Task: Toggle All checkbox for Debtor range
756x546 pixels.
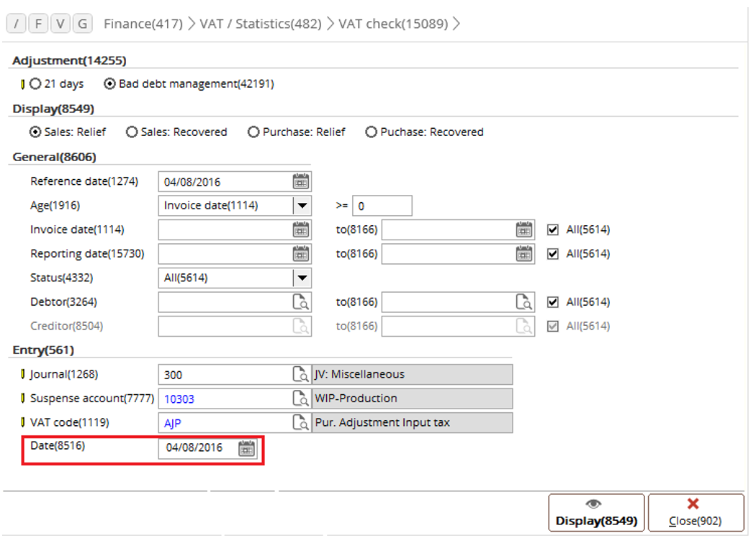Action: 553,302
